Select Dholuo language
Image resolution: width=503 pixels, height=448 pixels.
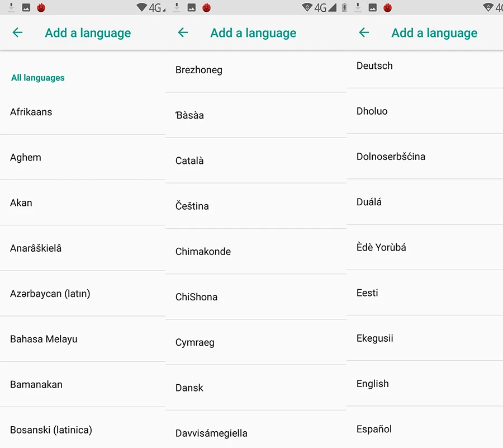[x=425, y=111]
